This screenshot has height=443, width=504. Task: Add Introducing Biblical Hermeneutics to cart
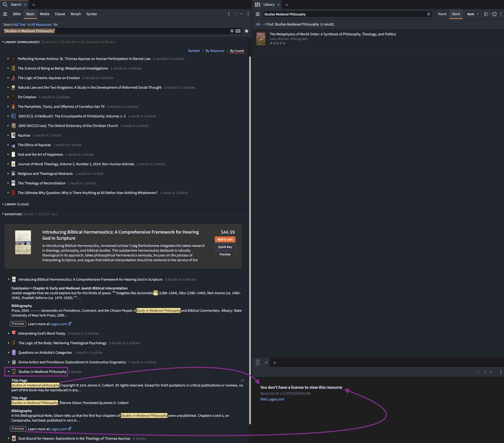tap(225, 239)
